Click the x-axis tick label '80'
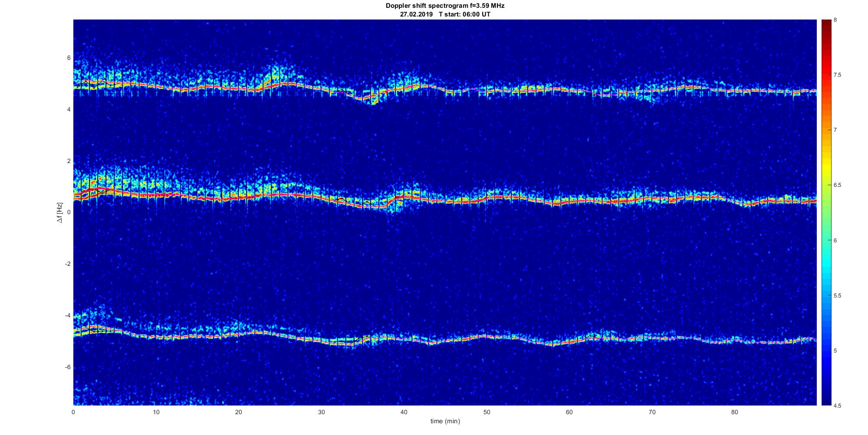868x435 pixels. tap(734, 412)
